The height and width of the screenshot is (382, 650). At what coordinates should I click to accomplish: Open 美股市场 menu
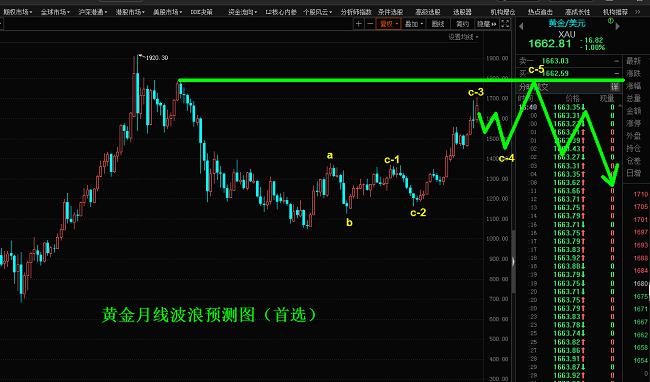(x=167, y=12)
